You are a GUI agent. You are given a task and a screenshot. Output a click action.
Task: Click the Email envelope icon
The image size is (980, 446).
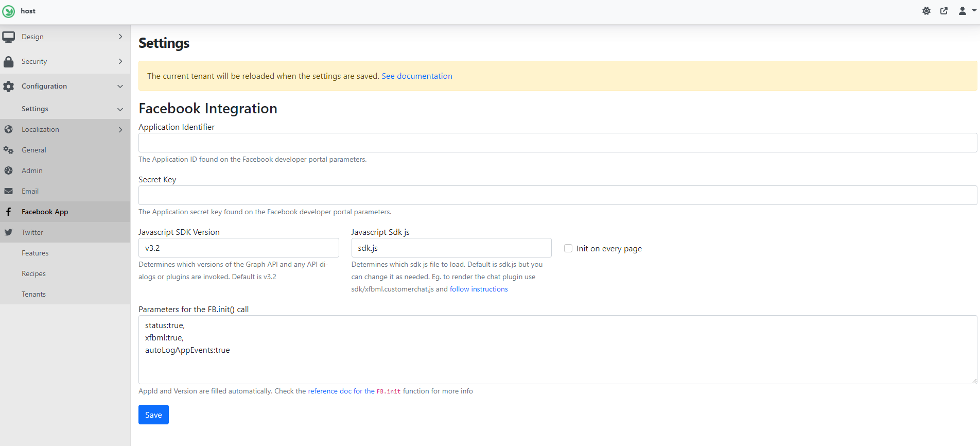click(x=8, y=191)
